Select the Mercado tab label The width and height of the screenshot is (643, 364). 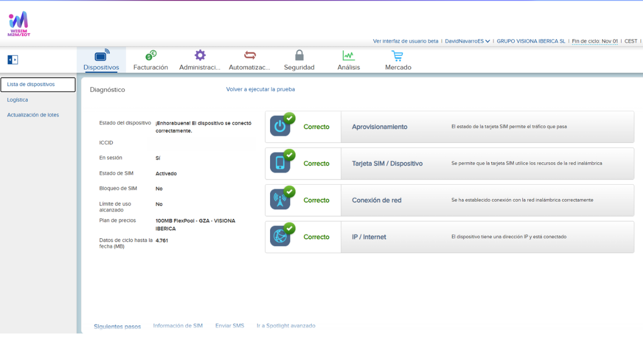[398, 67]
